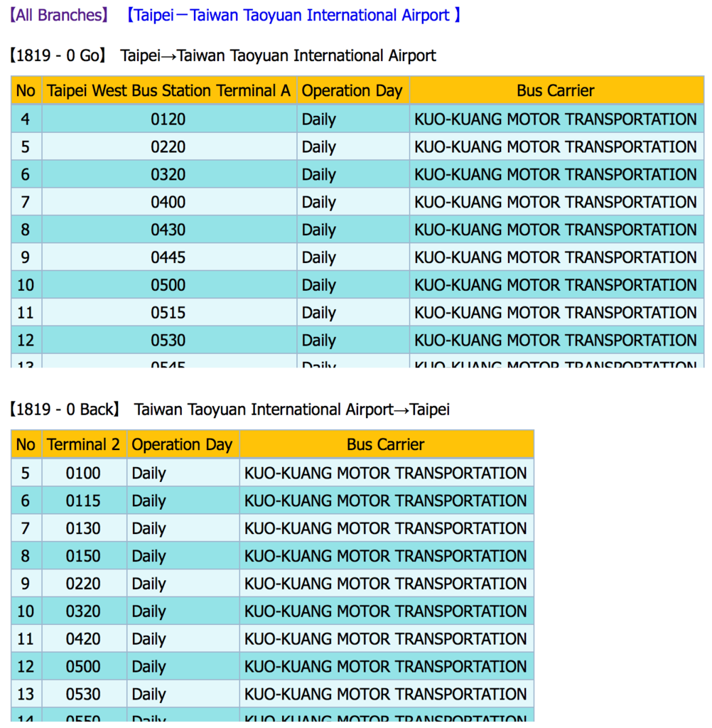This screenshot has width=712, height=728.
Task: Select the 0150 Terminal 2 departure time
Action: 83,556
